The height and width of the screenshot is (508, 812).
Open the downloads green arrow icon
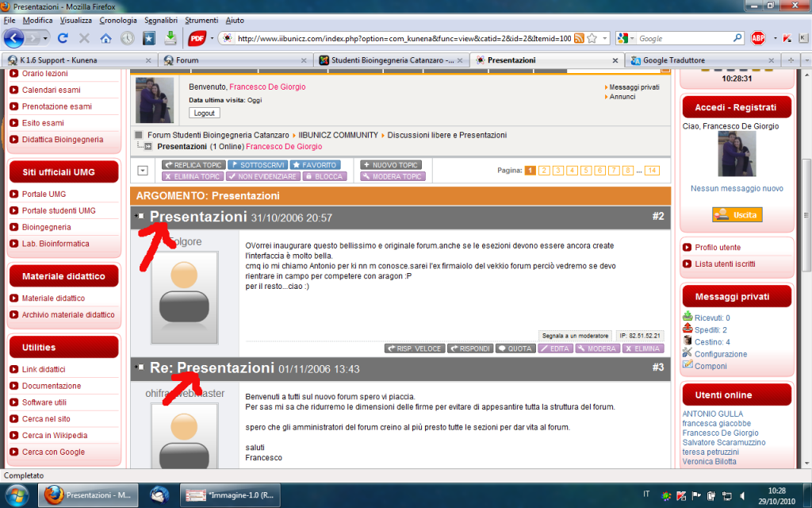(170, 38)
